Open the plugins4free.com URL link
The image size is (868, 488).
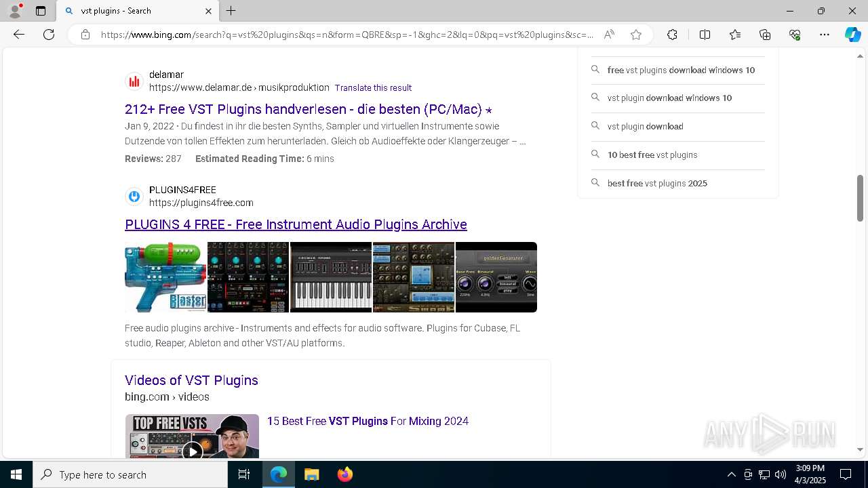201,203
